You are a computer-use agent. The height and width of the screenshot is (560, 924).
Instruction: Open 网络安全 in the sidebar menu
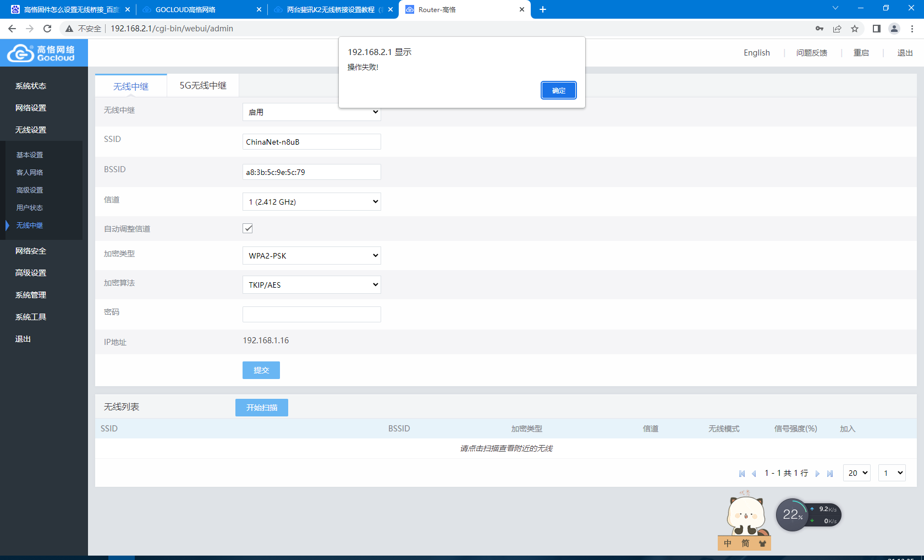pyautogui.click(x=31, y=251)
